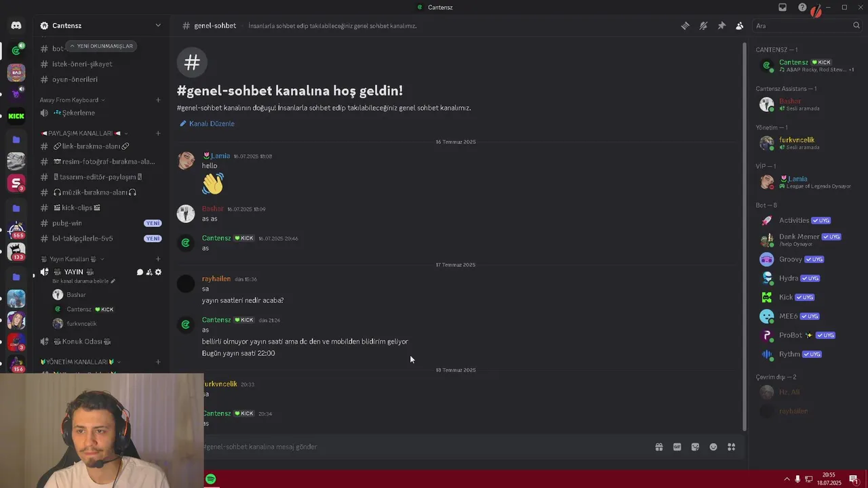Image resolution: width=868 pixels, height=488 pixels.
Task: Open the Threads icon in channel header
Action: coord(685,26)
